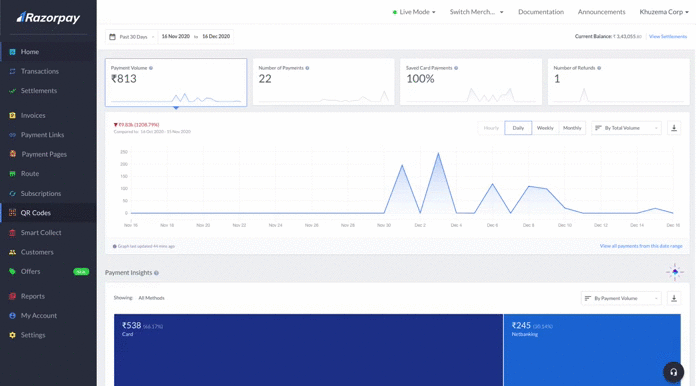The width and height of the screenshot is (696, 386).
Task: Open the Documentation menu item
Action: coord(541,12)
